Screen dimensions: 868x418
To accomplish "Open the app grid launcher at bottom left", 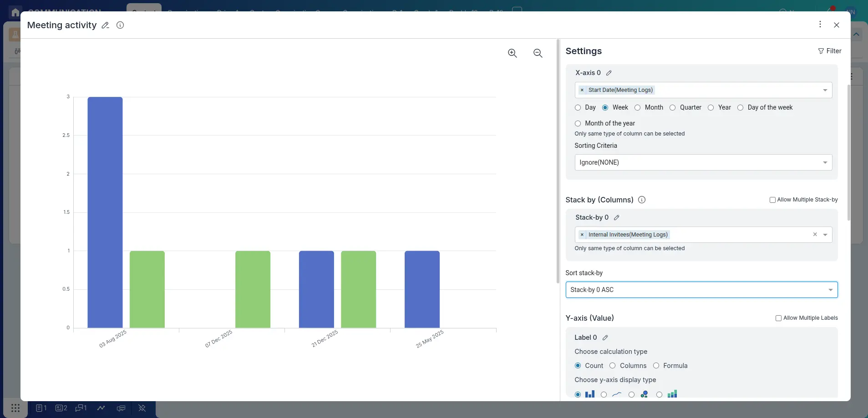I will coord(15,408).
